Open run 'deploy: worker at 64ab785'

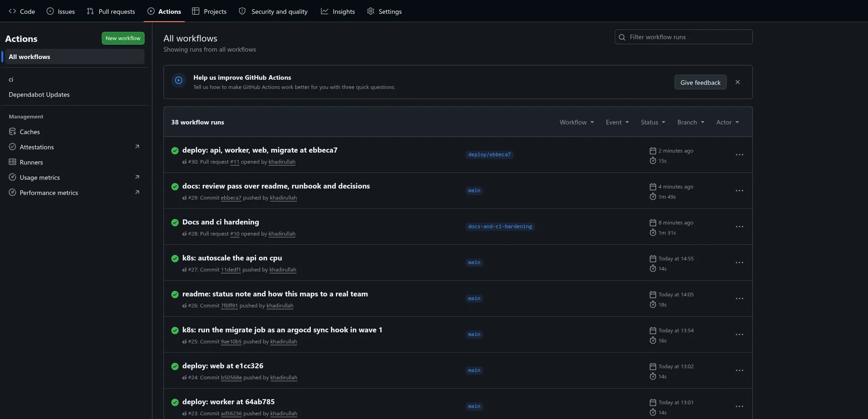pos(228,402)
